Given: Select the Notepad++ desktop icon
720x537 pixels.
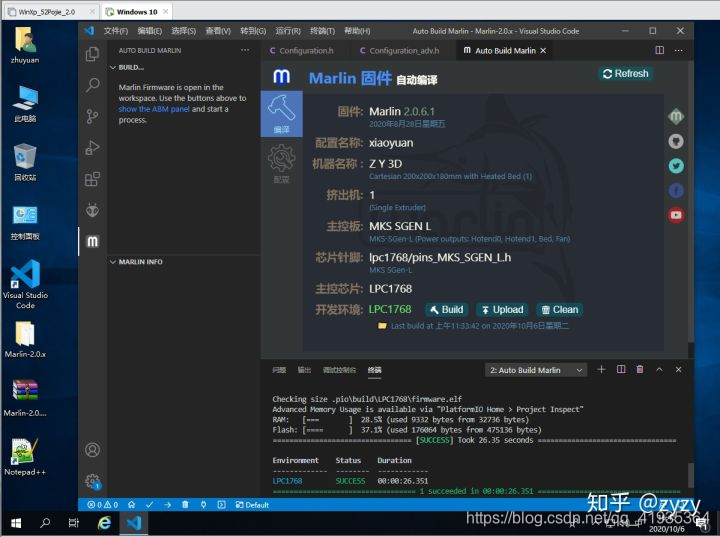Looking at the screenshot, I should (25, 457).
